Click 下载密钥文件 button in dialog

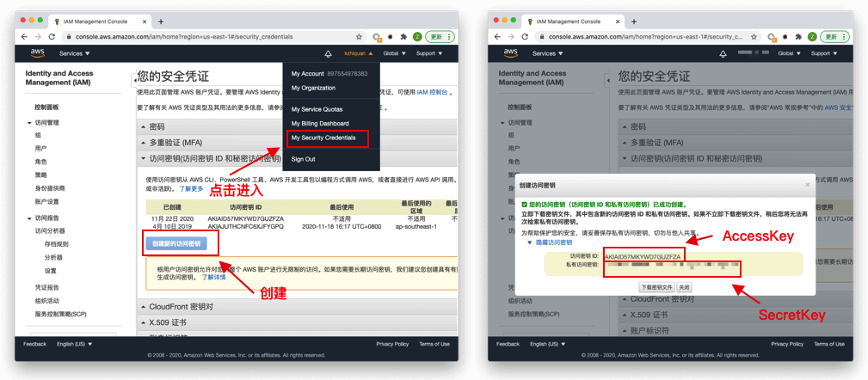[x=656, y=288]
